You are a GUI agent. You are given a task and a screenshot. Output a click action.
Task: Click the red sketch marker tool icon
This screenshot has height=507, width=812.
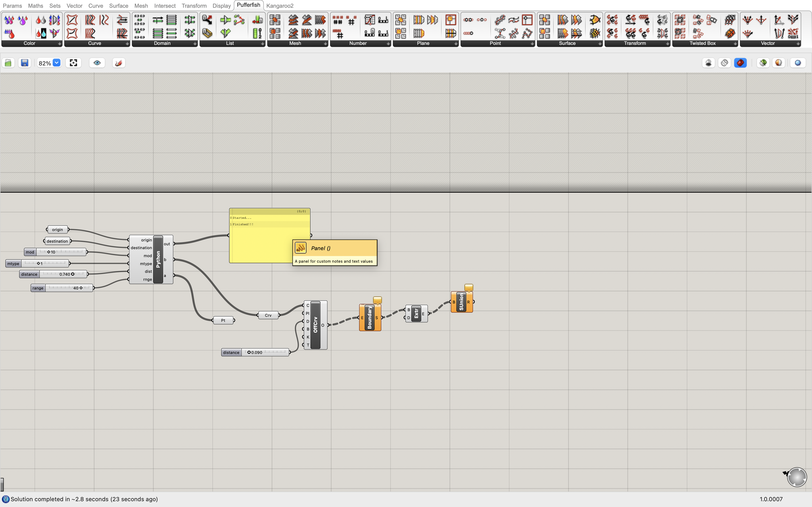point(119,63)
